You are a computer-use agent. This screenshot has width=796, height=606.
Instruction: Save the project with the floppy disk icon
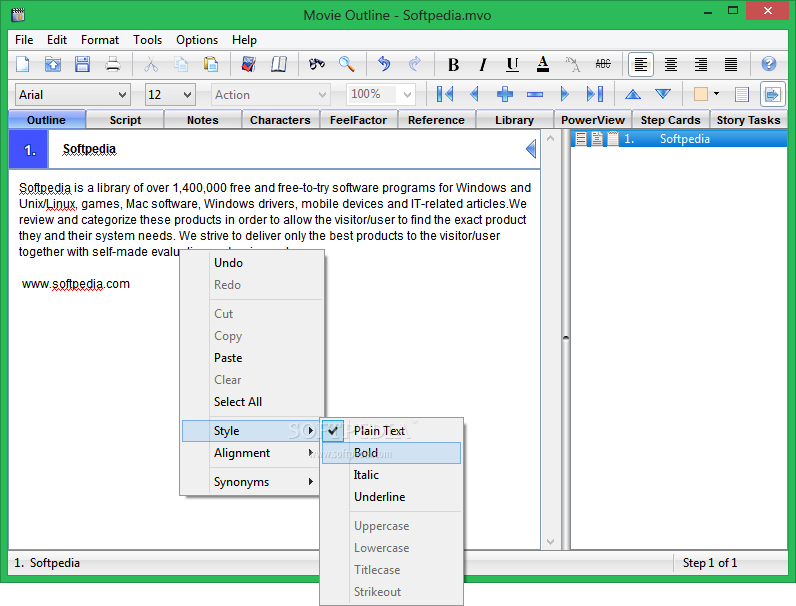(82, 64)
